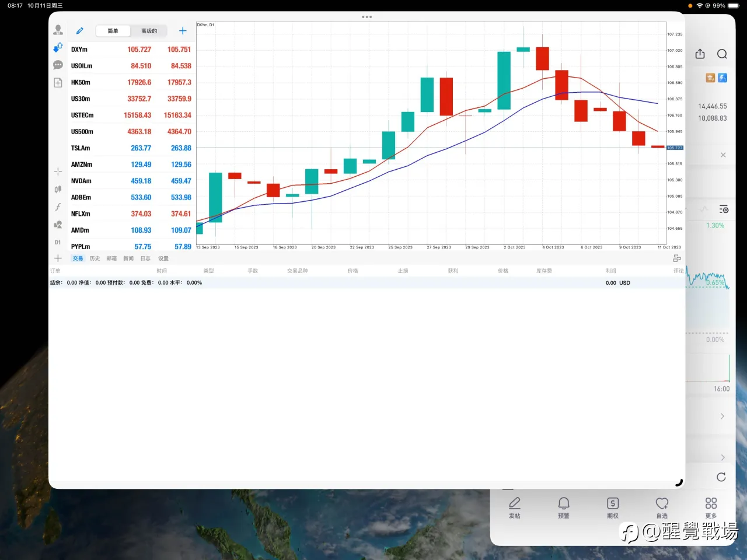The image size is (747, 560).
Task: Open the 历史 tab
Action: tap(95, 258)
